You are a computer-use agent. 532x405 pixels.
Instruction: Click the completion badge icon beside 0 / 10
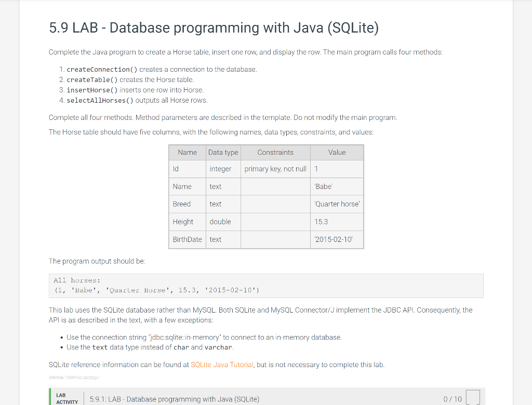473,398
